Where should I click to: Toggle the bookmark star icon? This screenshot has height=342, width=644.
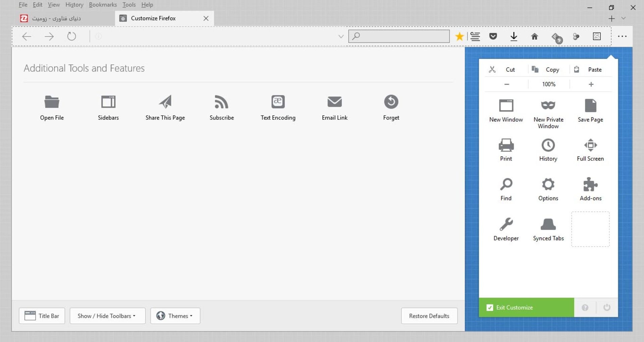point(459,36)
